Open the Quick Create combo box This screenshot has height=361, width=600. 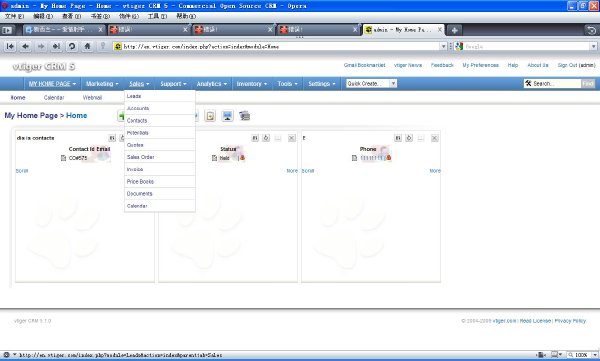tap(371, 83)
